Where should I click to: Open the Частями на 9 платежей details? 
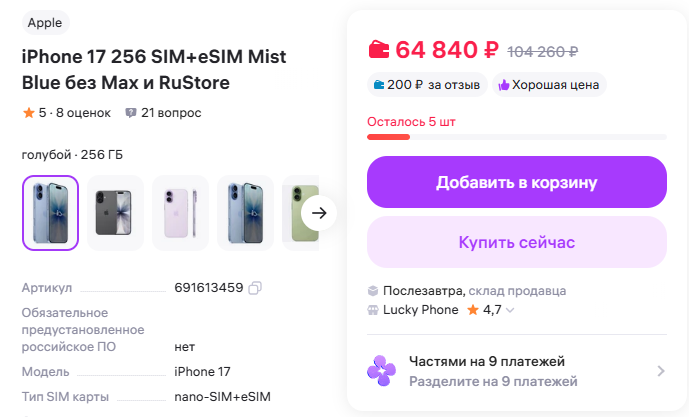(660, 371)
